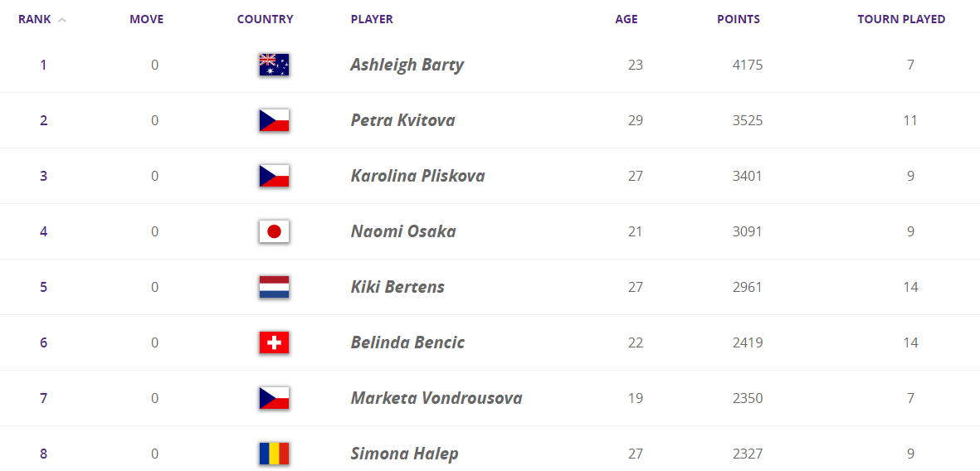Sort table by Age column header
980x471 pixels.
coord(627,19)
